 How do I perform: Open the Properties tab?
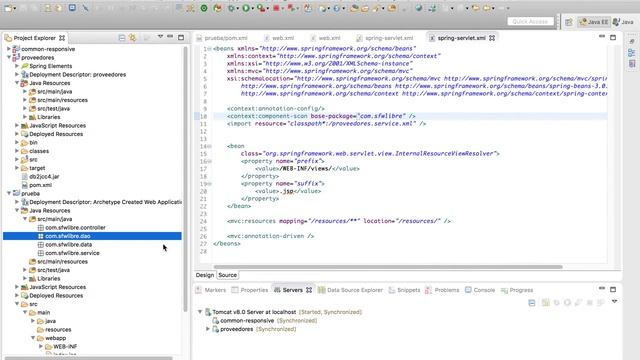point(250,290)
